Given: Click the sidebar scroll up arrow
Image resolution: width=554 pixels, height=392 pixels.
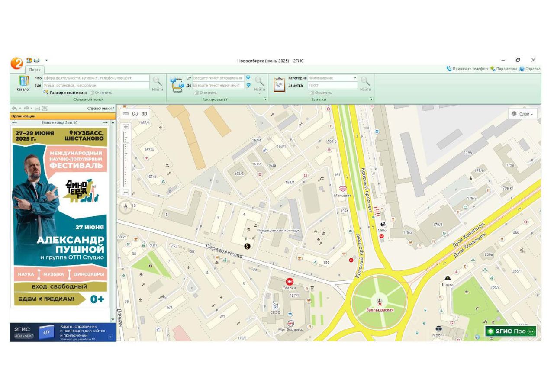Looking at the screenshot, I should [x=113, y=123].
